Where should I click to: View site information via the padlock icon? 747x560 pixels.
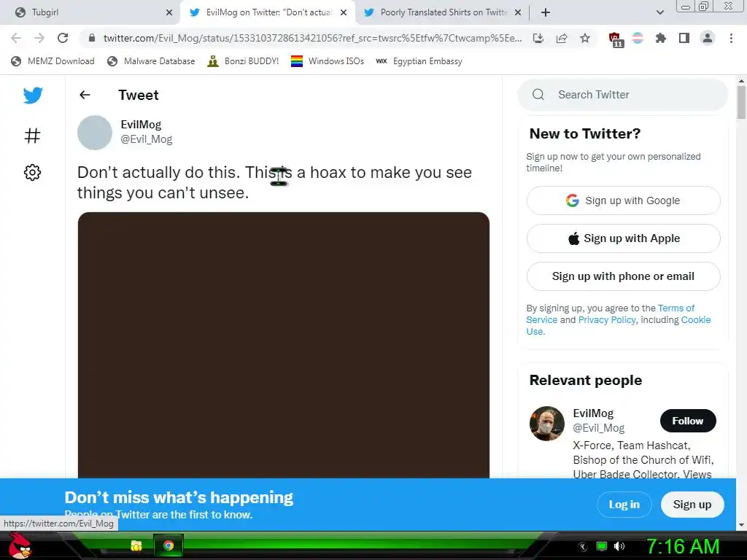(92, 38)
